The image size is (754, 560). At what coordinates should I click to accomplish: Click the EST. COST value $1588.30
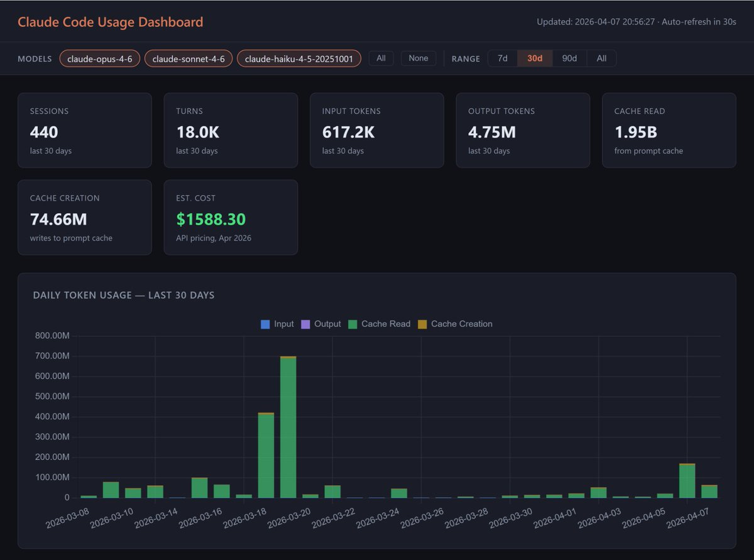211,219
